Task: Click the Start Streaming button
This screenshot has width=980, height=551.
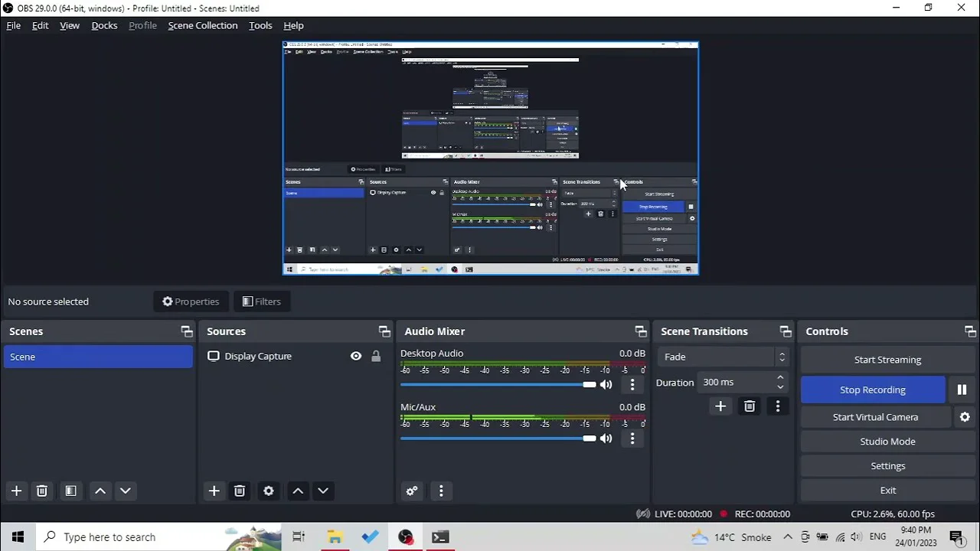Action: click(887, 360)
